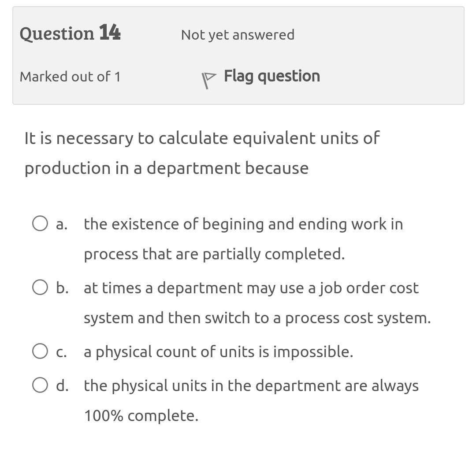
Task: Click the Not yet answered status text
Action: [x=237, y=34]
